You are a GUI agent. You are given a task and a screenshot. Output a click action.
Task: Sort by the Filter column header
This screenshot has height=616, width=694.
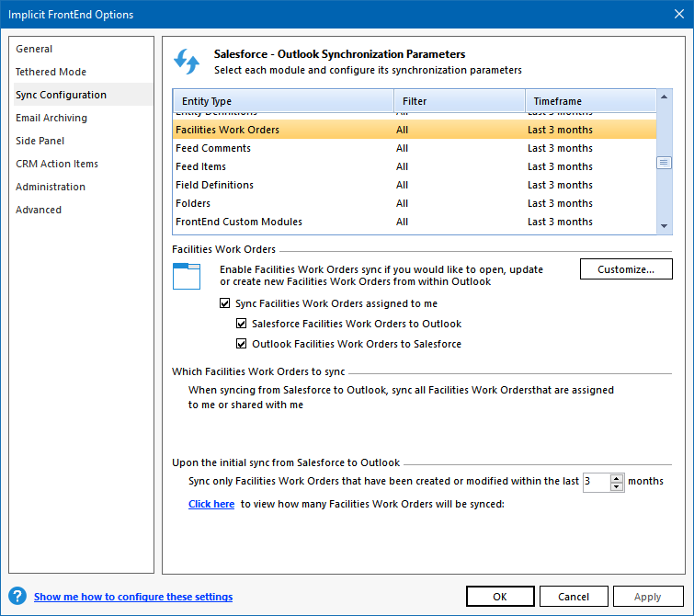tap(460, 101)
